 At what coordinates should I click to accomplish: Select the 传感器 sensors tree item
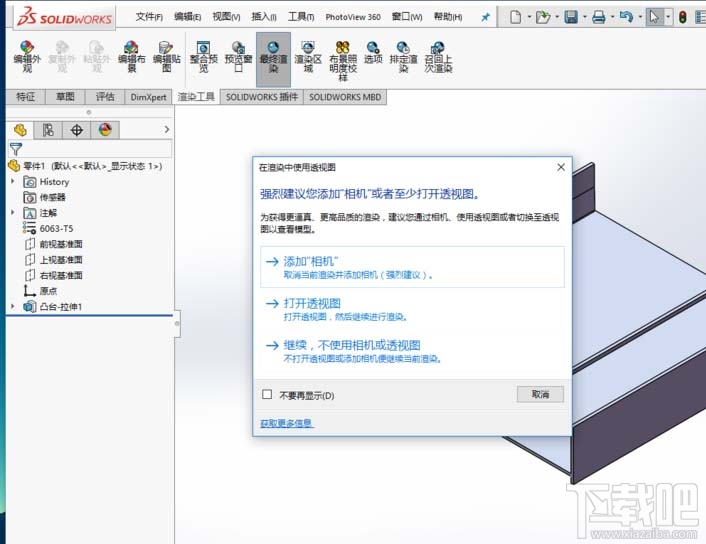click(x=44, y=197)
